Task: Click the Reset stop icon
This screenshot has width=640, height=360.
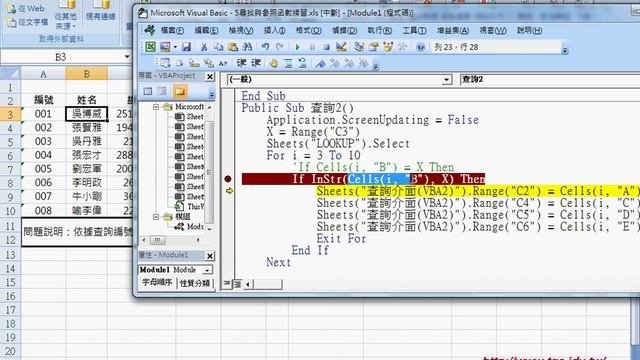Action: pos(326,47)
